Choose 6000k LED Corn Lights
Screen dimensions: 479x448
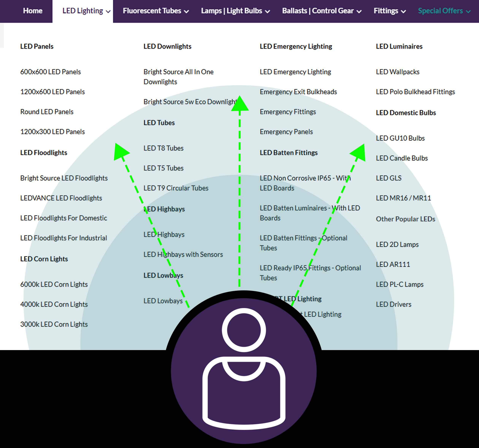(x=54, y=284)
